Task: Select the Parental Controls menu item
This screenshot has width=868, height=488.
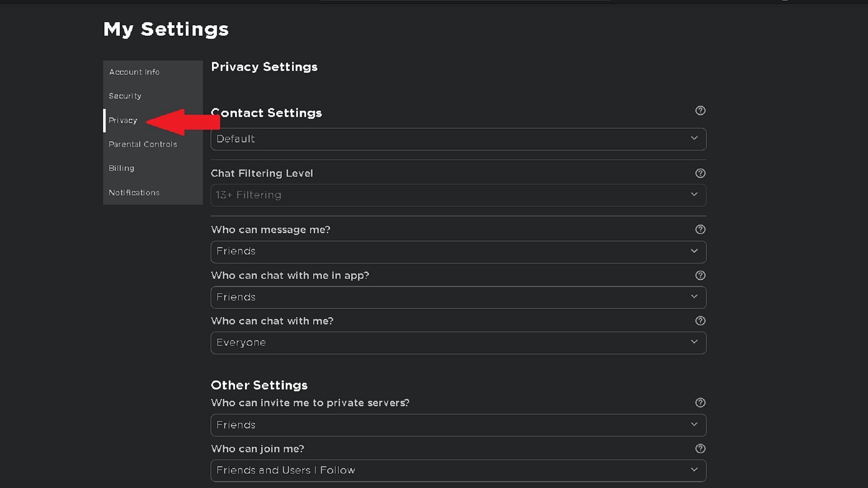Action: [x=143, y=144]
